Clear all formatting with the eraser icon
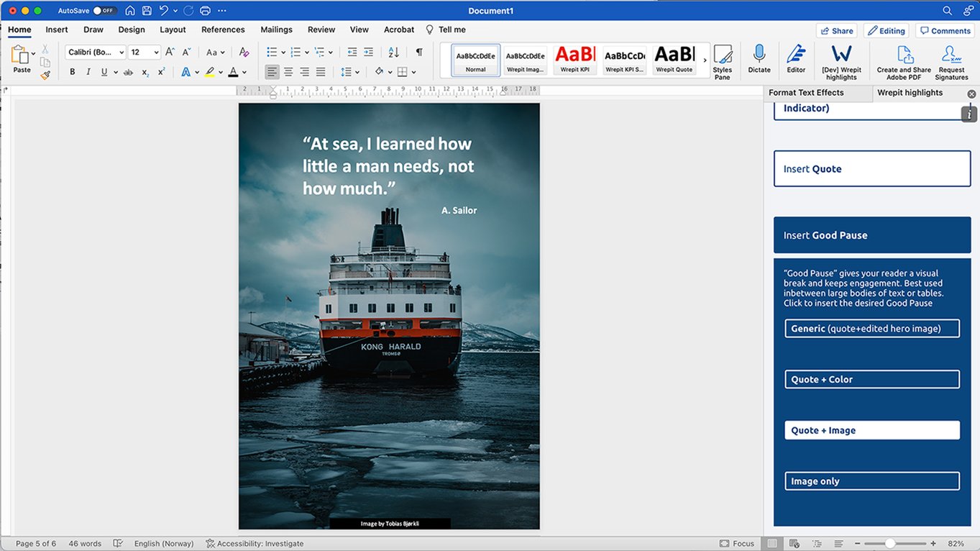This screenshot has height=551, width=980. 244,53
